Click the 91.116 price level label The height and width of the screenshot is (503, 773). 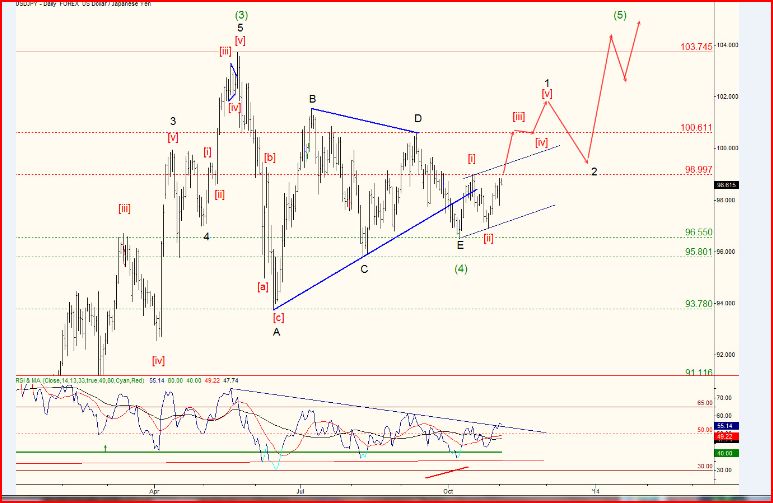(x=697, y=372)
